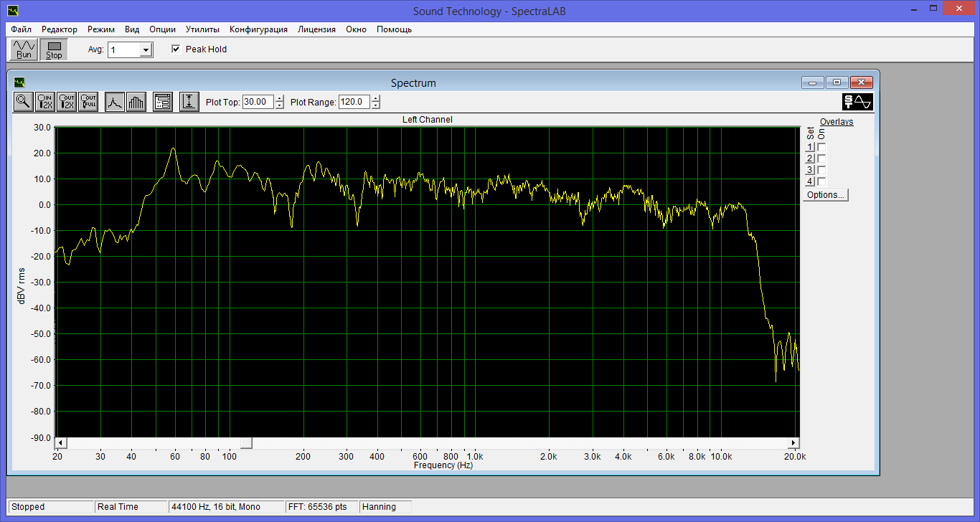Open the Помощь menu
The width and height of the screenshot is (980, 522).
[x=395, y=29]
